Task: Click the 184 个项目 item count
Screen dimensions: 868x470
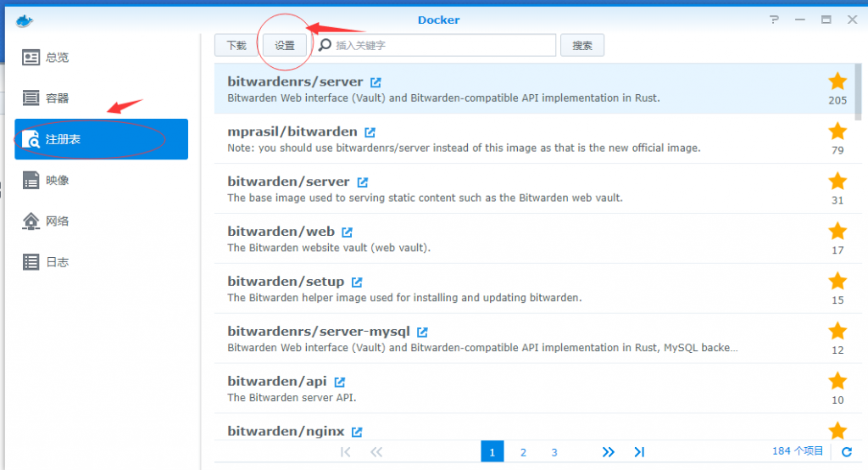Action: click(798, 451)
